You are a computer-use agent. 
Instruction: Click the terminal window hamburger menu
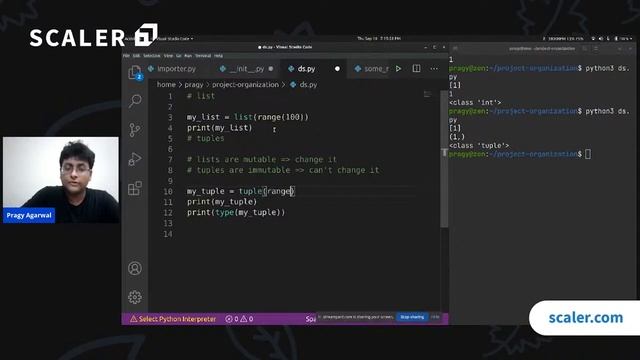coord(596,49)
